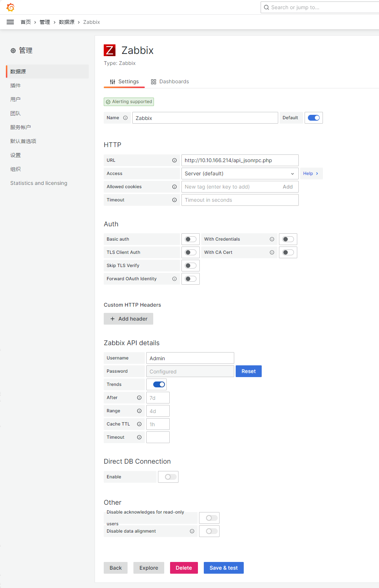The width and height of the screenshot is (379, 588).
Task: Click the Cache TTL info icon
Action: (x=139, y=424)
